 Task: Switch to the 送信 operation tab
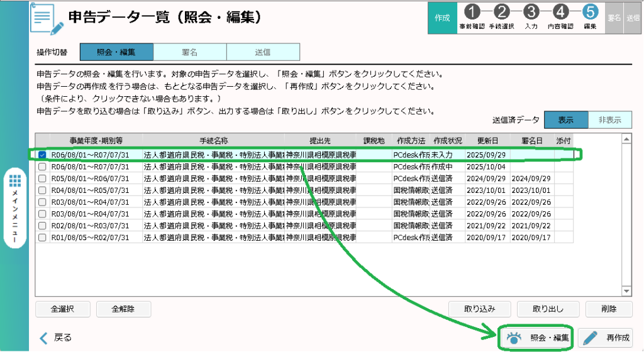click(x=263, y=52)
